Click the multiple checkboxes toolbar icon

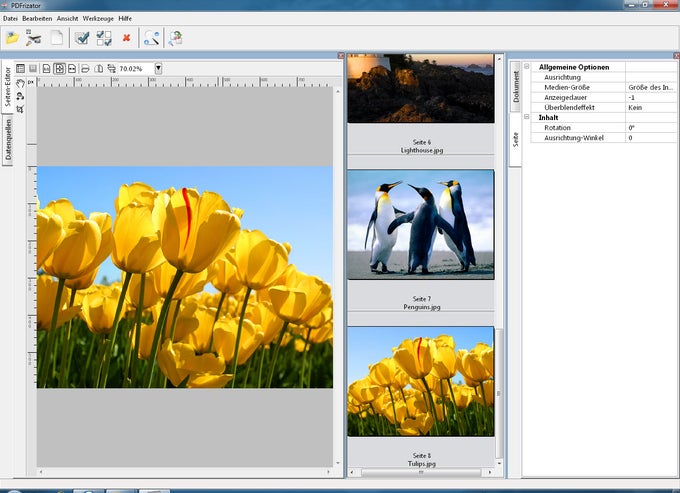click(x=104, y=38)
